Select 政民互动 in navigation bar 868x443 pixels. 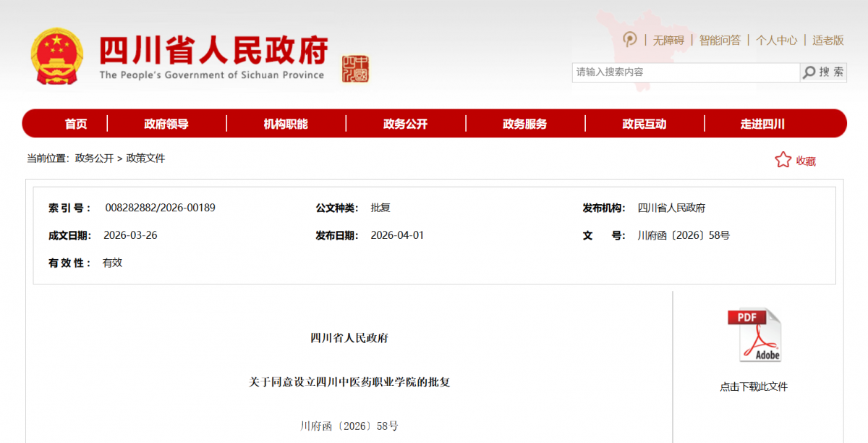pos(644,124)
